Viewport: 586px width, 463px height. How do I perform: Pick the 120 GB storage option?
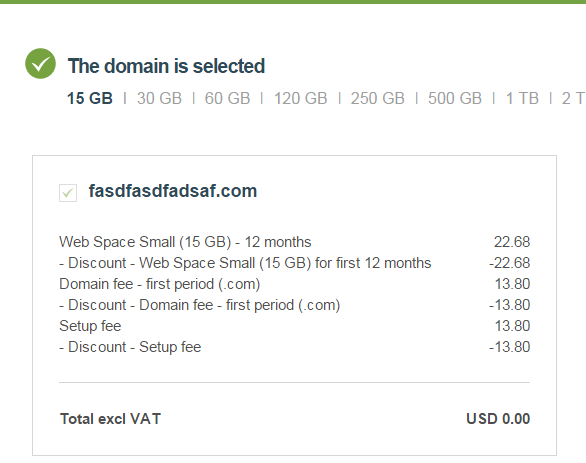300,99
